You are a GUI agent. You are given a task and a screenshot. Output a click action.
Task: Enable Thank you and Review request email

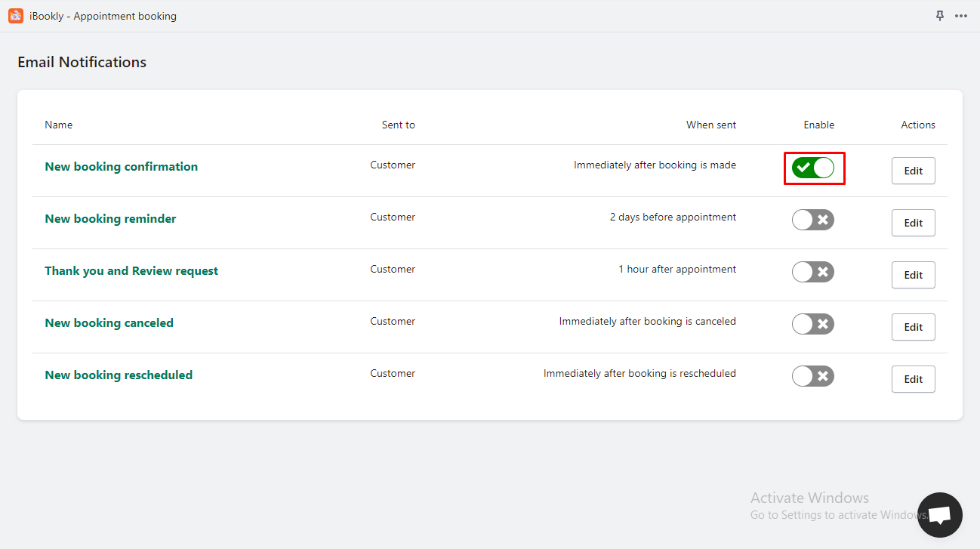pos(813,272)
